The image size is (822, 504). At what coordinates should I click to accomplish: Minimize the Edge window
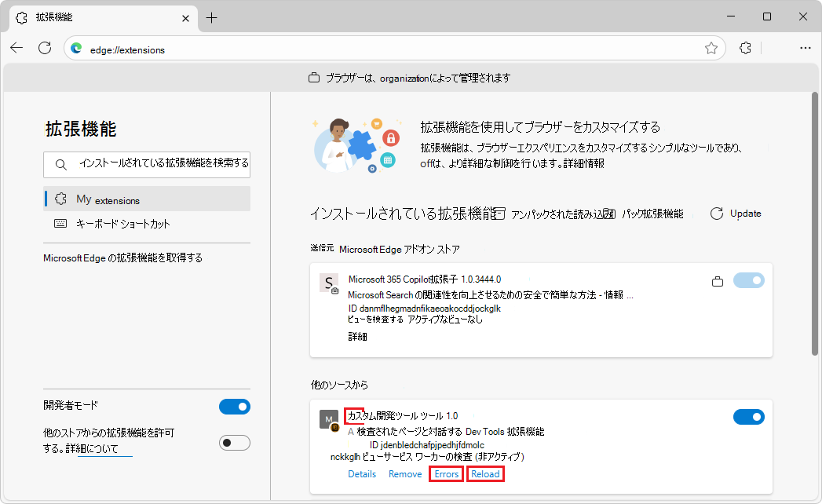[x=731, y=16]
